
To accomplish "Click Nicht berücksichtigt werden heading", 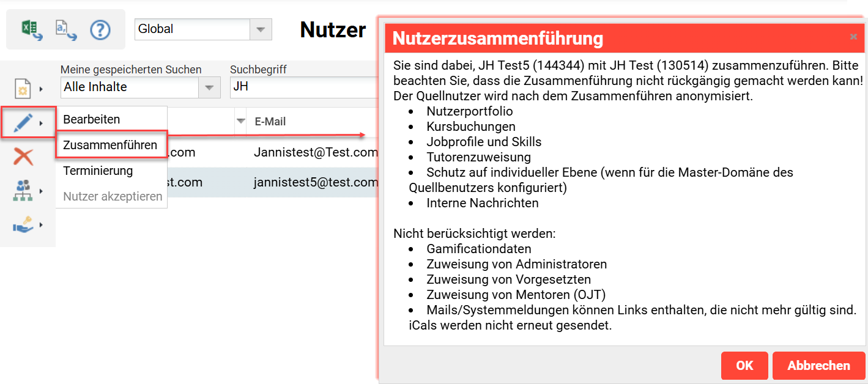I will [x=474, y=234].
